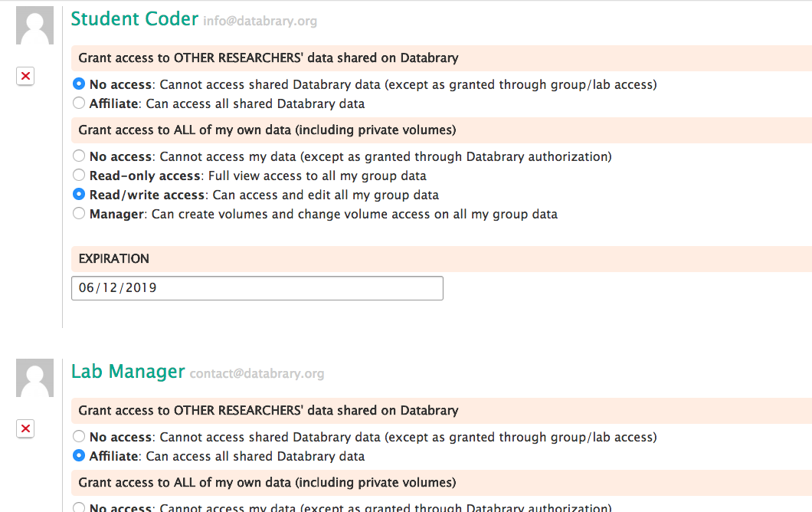This screenshot has width=812, height=512.
Task: Click the contact@databrary.org email text
Action: (257, 374)
